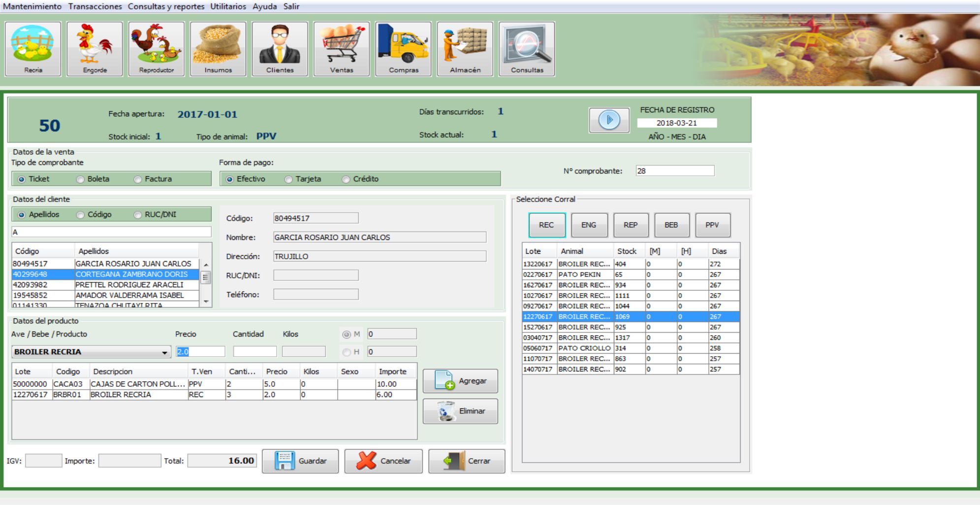
Task: Open the Almacén warehouse icon
Action: [x=465, y=49]
